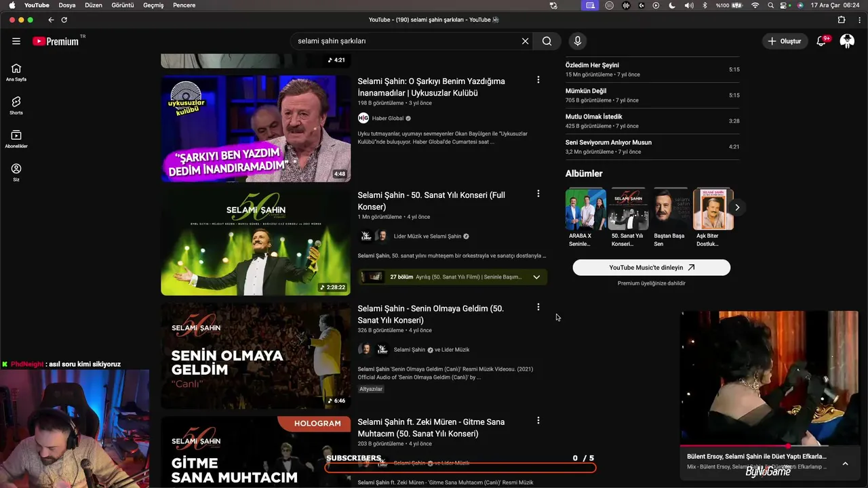Start voice search with the microphone
Viewport: 868px width, 488px height.
click(578, 41)
